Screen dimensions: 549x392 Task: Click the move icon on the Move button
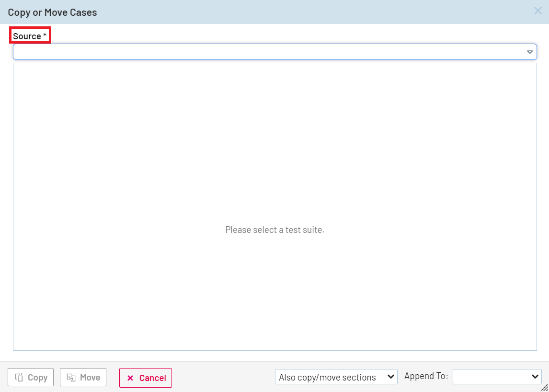[x=71, y=378]
